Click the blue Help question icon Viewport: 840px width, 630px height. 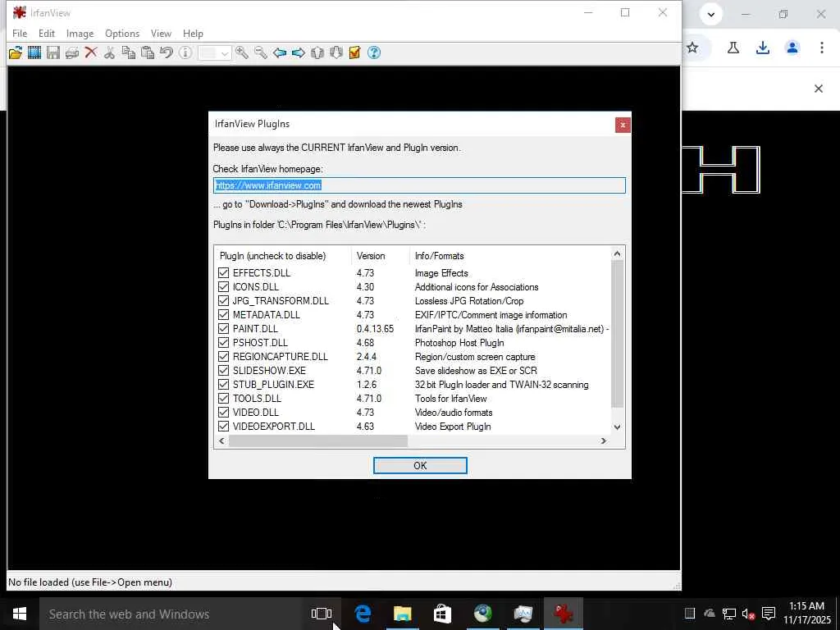(374, 52)
